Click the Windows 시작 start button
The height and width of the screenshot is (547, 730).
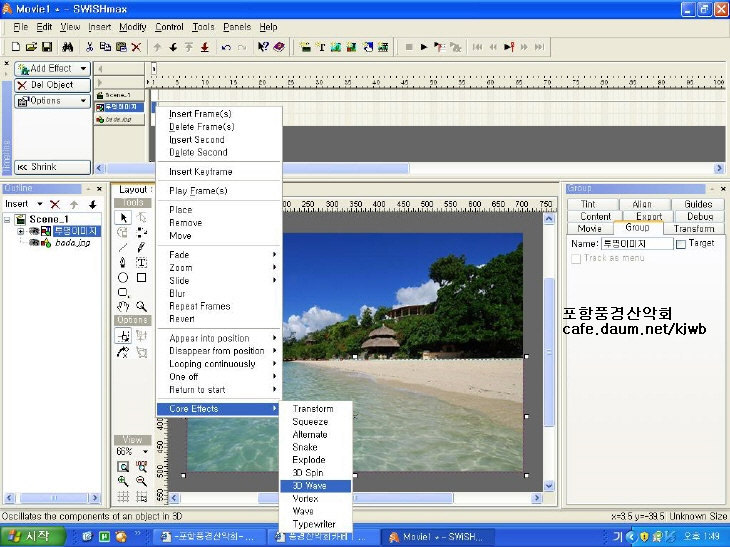(x=32, y=536)
